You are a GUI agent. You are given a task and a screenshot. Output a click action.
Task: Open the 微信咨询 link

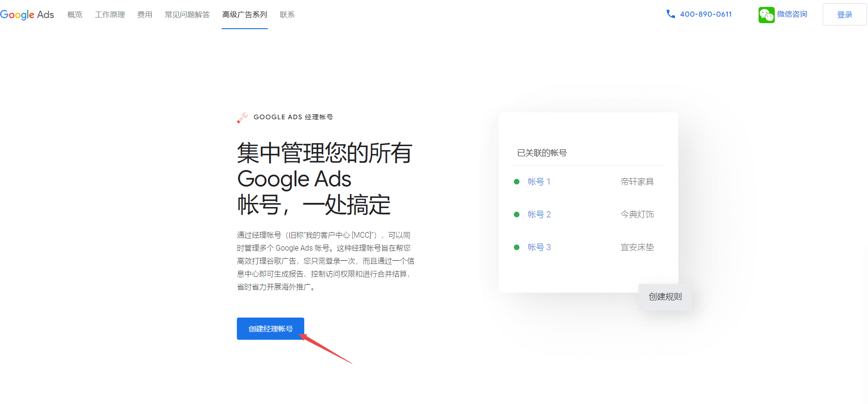click(x=792, y=14)
